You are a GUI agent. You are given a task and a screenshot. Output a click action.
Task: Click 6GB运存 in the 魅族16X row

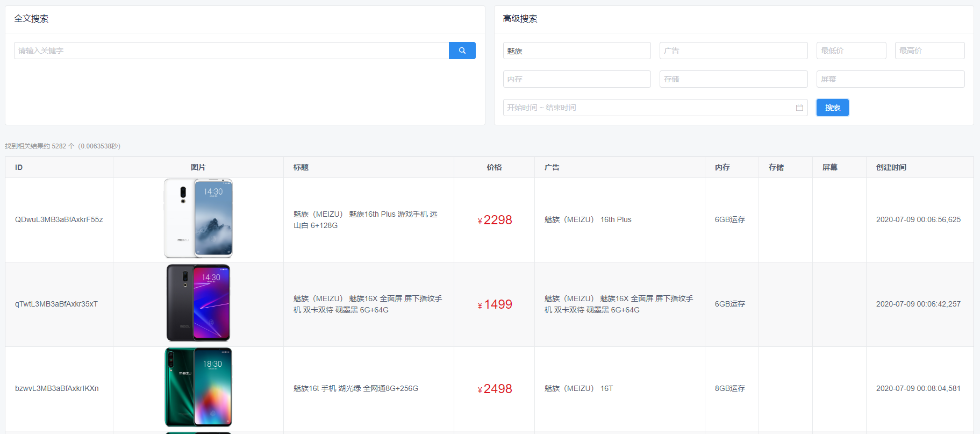[x=730, y=304]
